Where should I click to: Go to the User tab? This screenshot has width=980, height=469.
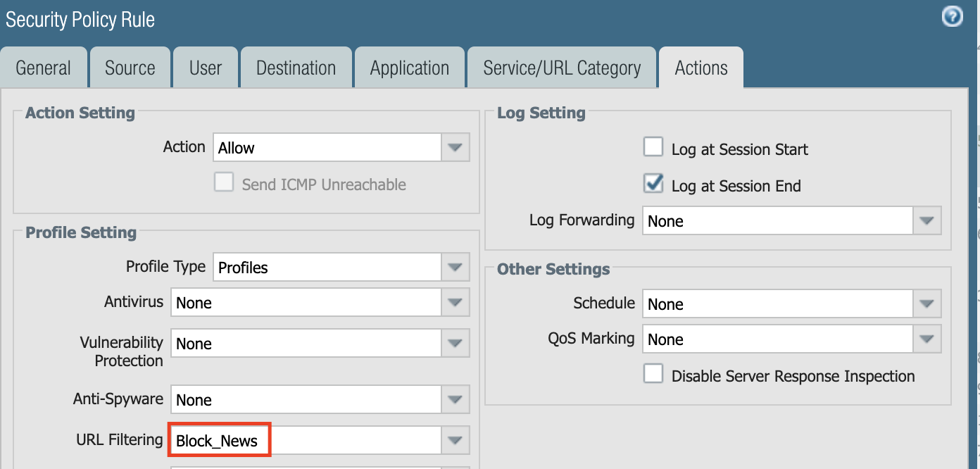pos(206,68)
